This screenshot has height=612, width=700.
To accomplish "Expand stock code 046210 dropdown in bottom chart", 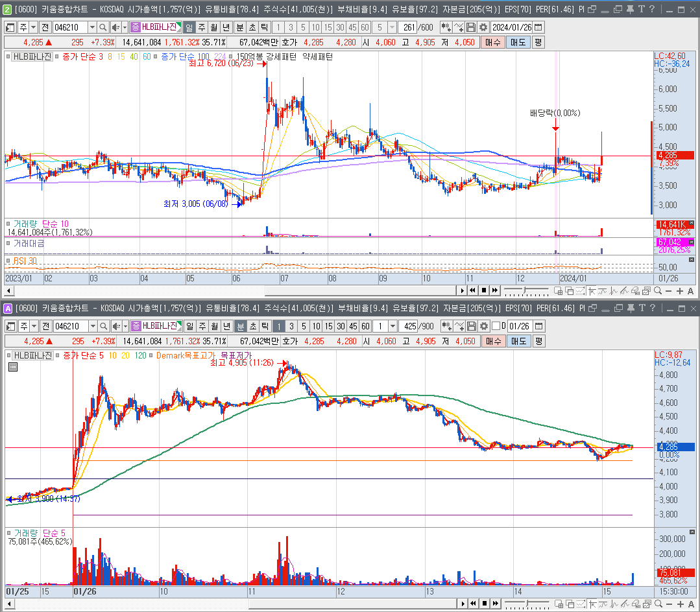I will 93,327.
